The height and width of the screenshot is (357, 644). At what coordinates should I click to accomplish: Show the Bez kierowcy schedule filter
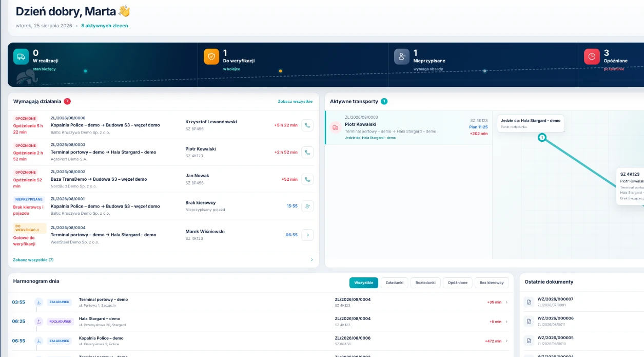pos(492,283)
